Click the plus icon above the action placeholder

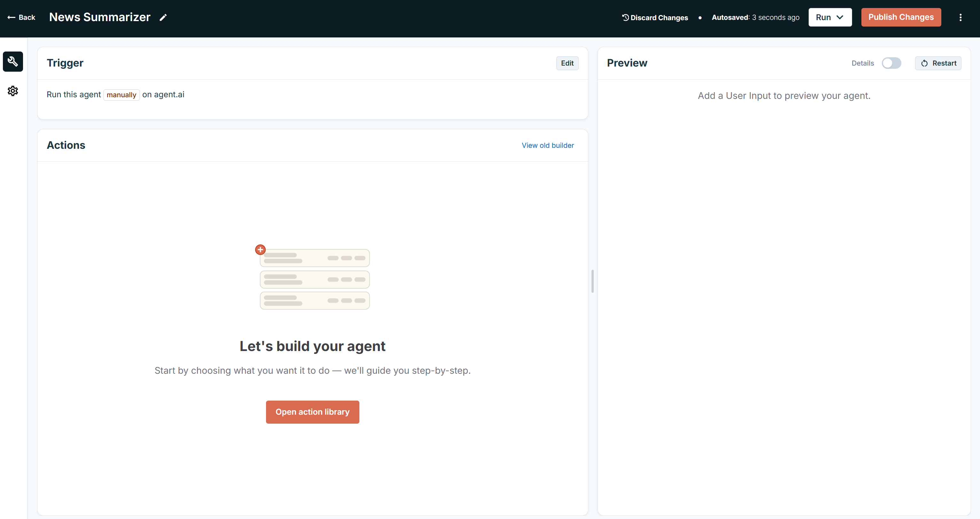[x=260, y=249]
